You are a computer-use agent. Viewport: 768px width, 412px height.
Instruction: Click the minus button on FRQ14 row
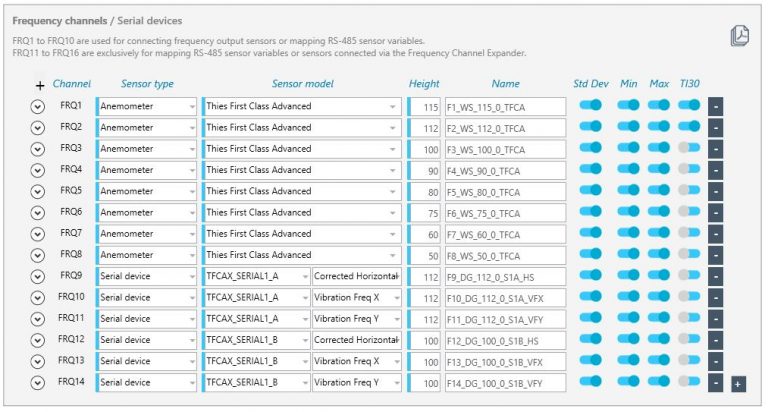pos(716,382)
